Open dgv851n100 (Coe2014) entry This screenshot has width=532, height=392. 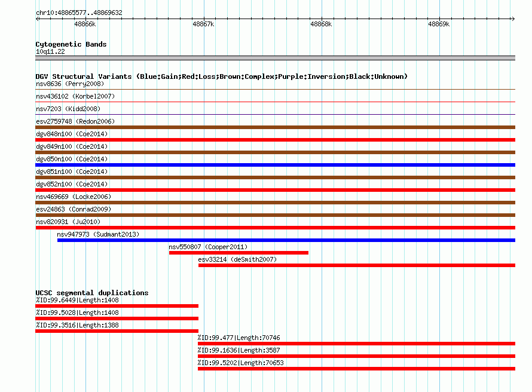[x=72, y=171]
